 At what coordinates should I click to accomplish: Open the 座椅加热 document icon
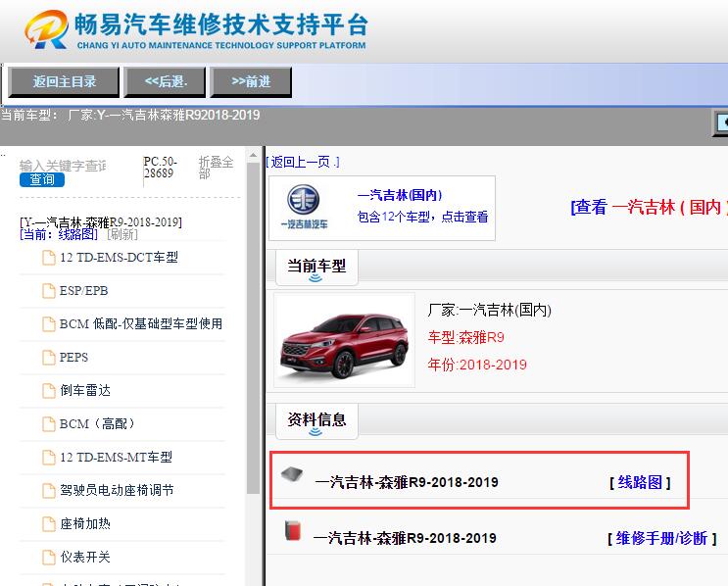pyautogui.click(x=49, y=524)
